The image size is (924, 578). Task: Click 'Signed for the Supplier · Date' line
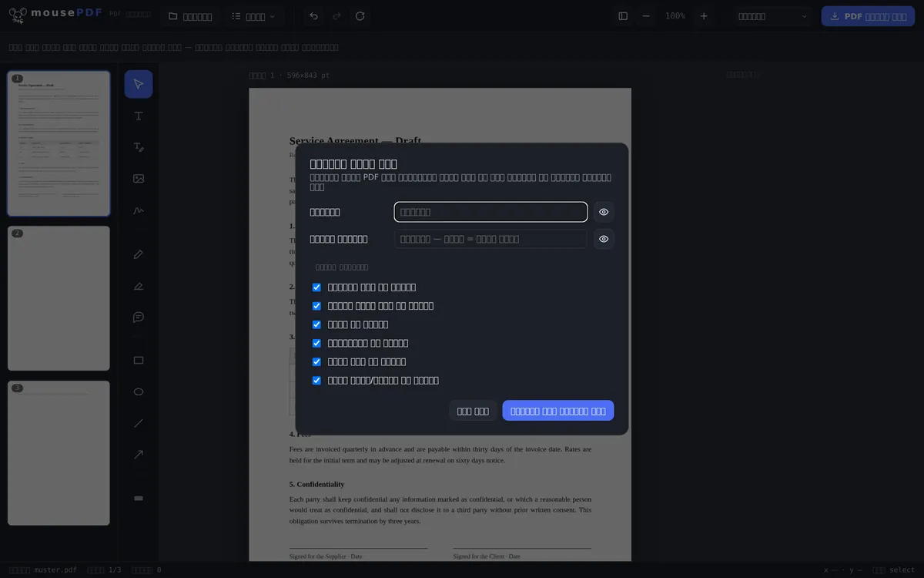(326, 556)
